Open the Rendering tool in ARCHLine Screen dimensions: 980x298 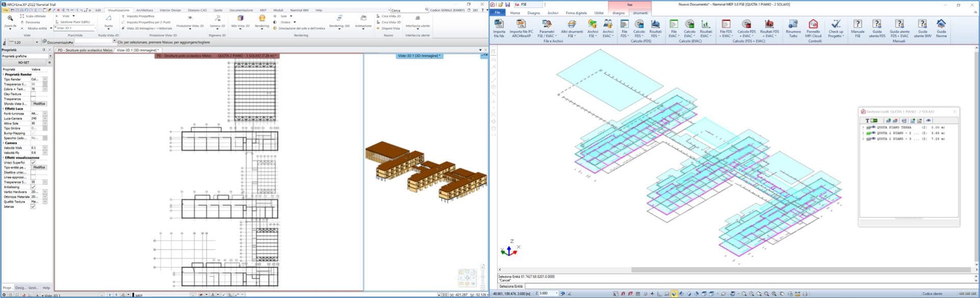point(262,18)
